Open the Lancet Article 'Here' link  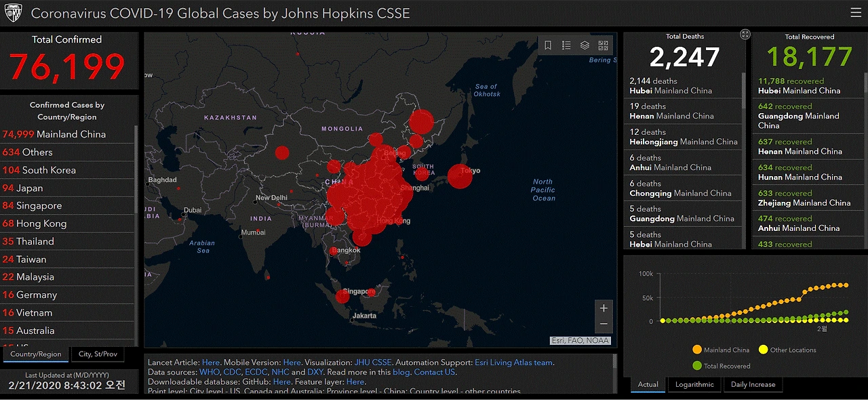[x=211, y=362]
